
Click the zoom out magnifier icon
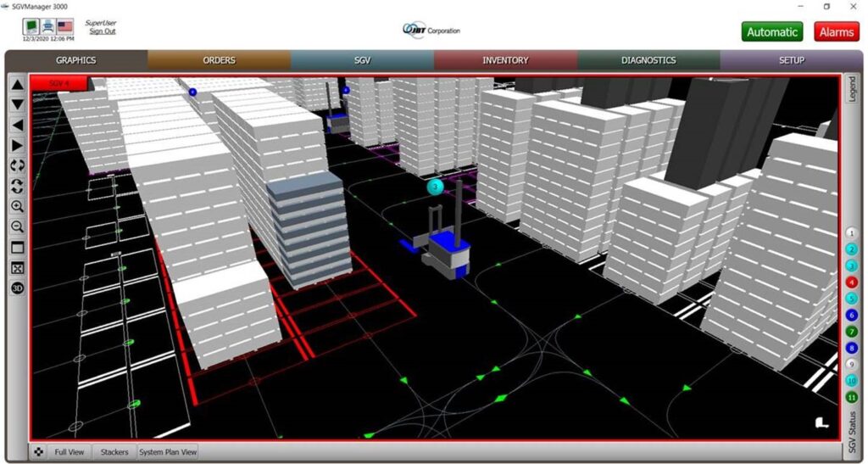(17, 226)
